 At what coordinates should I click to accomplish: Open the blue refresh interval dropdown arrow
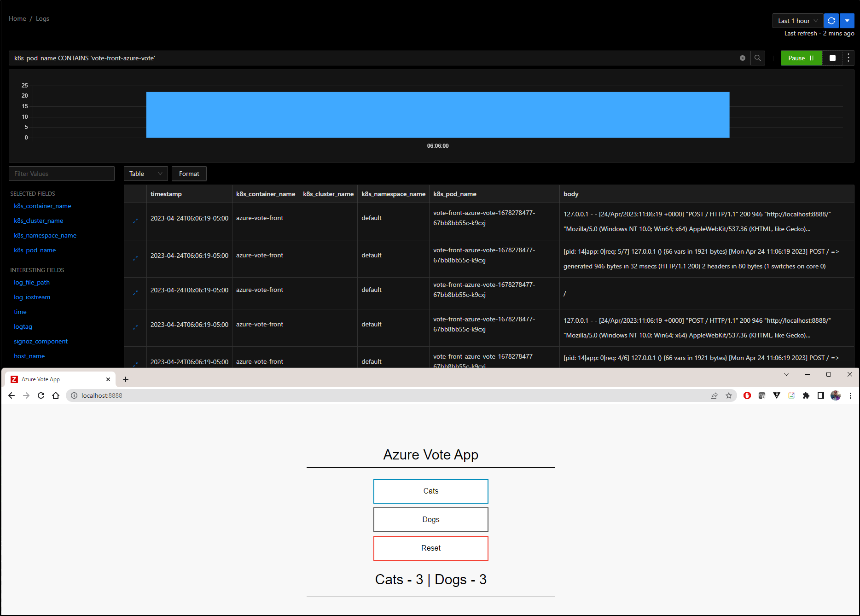(847, 21)
